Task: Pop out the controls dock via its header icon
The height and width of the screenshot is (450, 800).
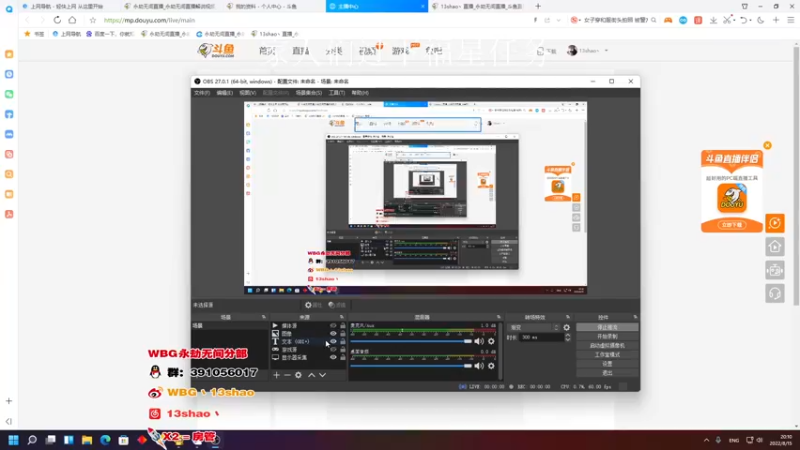Action: click(635, 317)
